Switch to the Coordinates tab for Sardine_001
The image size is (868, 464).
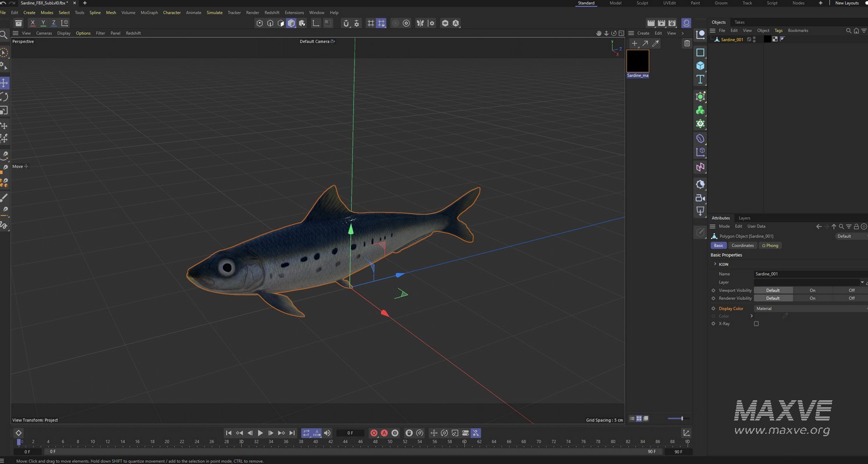click(743, 245)
